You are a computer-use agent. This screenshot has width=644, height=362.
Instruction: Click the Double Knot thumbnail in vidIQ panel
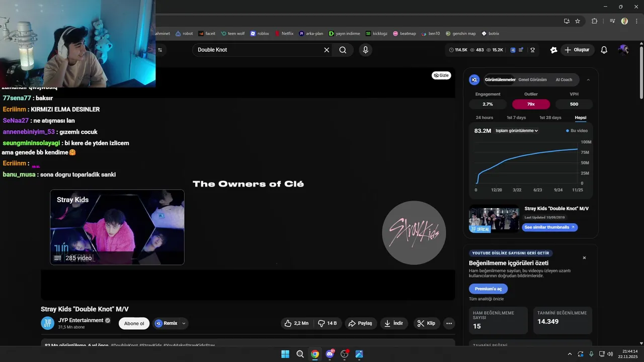tap(494, 219)
